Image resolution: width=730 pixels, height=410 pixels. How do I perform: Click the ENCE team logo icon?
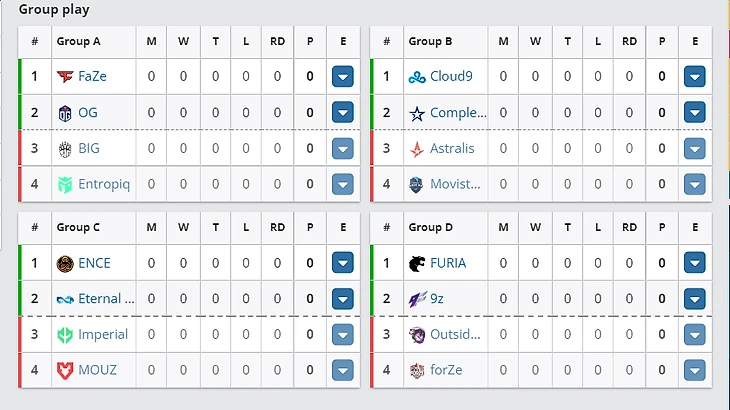(65, 263)
